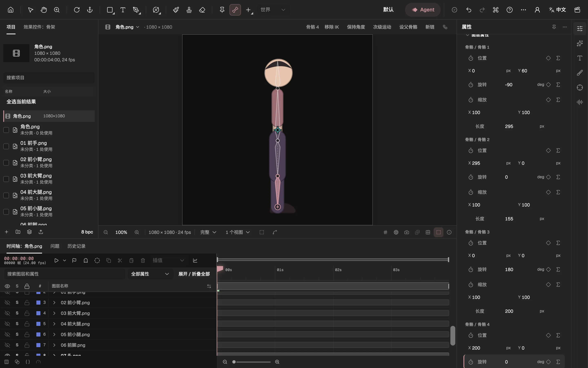This screenshot has width=588, height=368.
Task: Select the Pen tool
Action: click(136, 10)
